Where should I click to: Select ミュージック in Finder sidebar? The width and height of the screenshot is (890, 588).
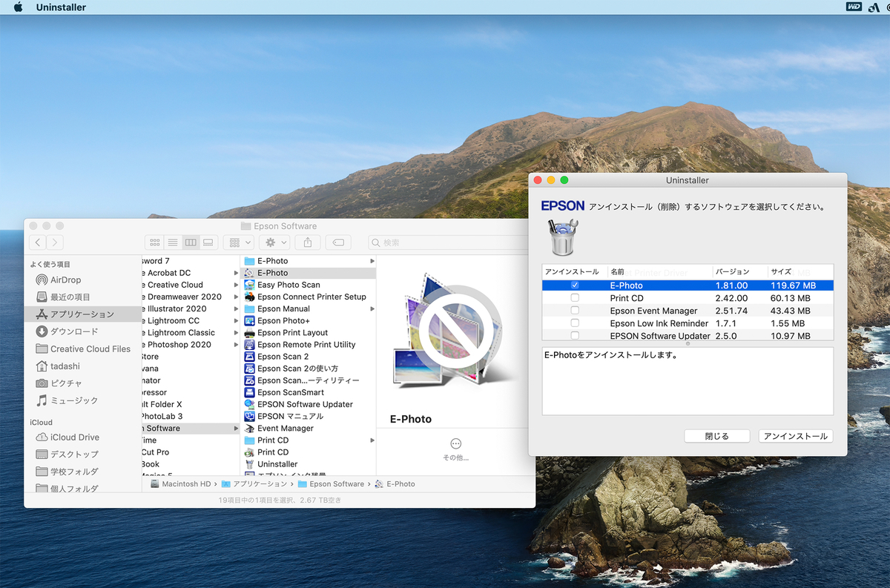[67, 400]
